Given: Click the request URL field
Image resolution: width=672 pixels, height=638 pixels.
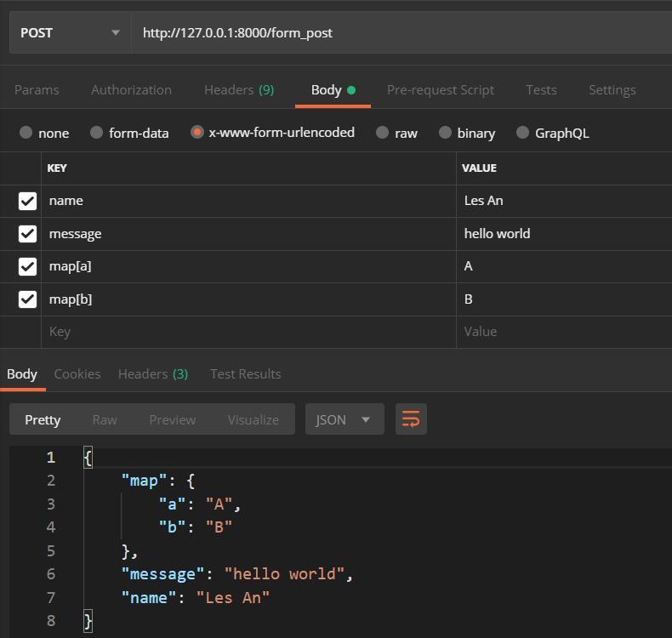Looking at the screenshot, I should click(402, 33).
